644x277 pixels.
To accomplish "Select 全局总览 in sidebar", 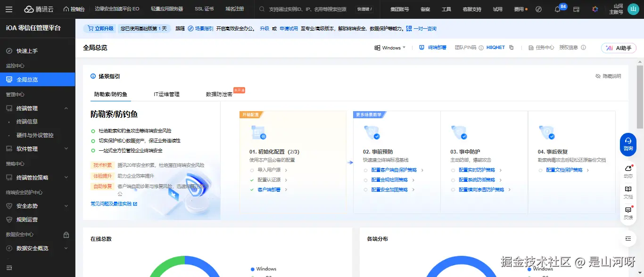I will point(38,80).
